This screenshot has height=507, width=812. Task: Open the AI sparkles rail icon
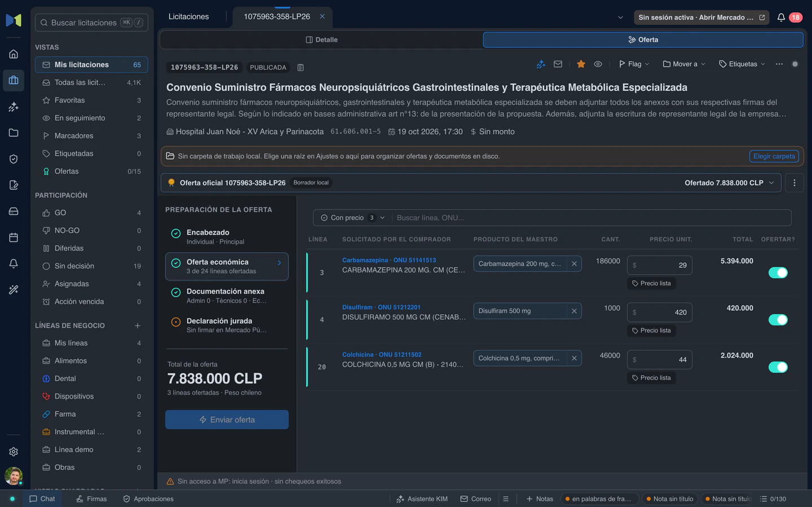point(14,107)
